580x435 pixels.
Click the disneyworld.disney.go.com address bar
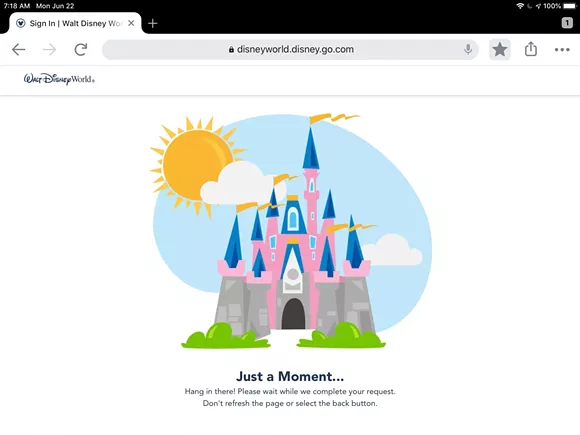tap(290, 49)
